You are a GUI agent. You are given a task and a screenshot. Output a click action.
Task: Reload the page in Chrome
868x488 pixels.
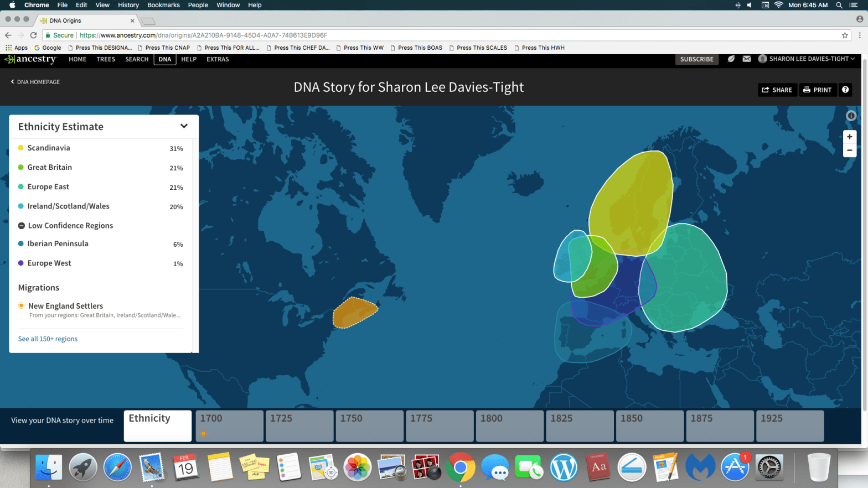[x=33, y=35]
